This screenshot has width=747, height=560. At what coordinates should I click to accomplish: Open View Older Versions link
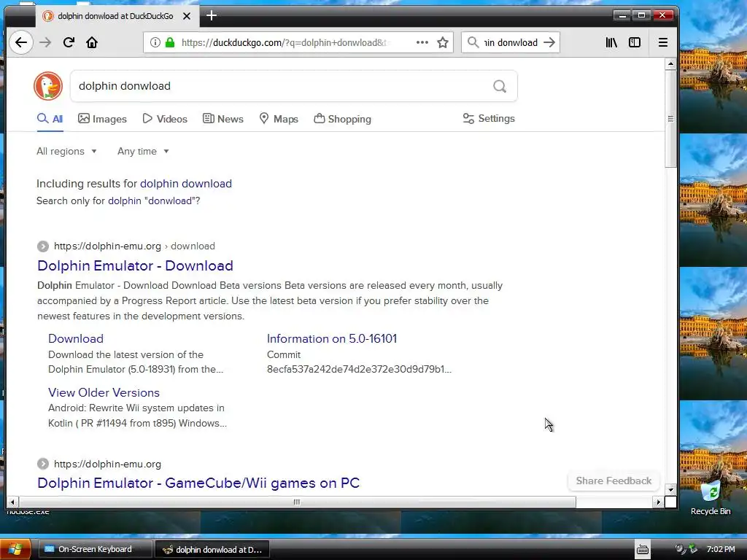click(104, 393)
